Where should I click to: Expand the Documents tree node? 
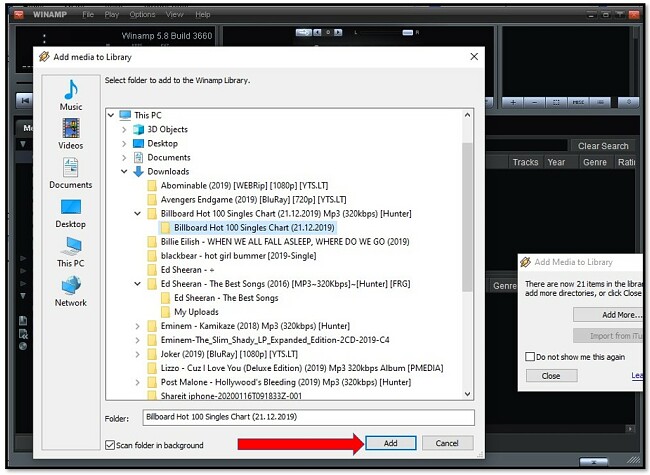coord(124,158)
